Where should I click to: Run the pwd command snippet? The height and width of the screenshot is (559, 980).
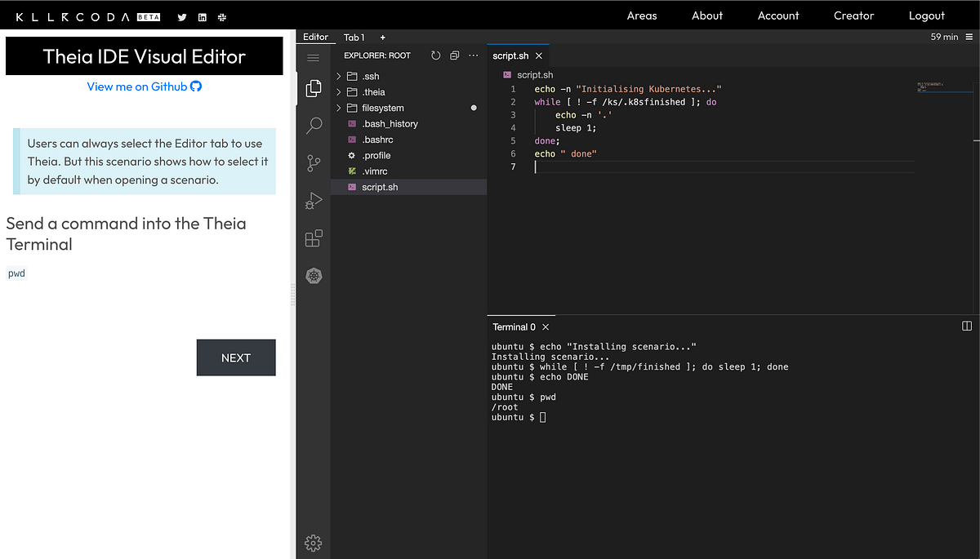(16, 273)
